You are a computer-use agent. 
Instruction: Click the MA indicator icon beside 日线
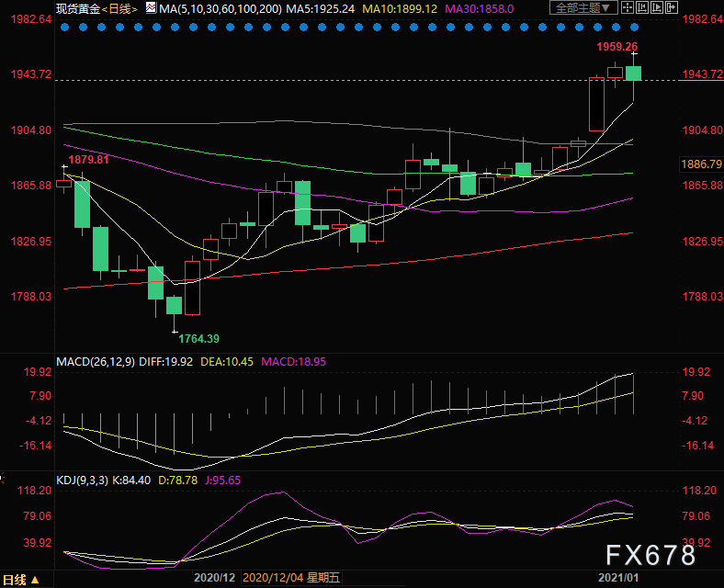149,8
